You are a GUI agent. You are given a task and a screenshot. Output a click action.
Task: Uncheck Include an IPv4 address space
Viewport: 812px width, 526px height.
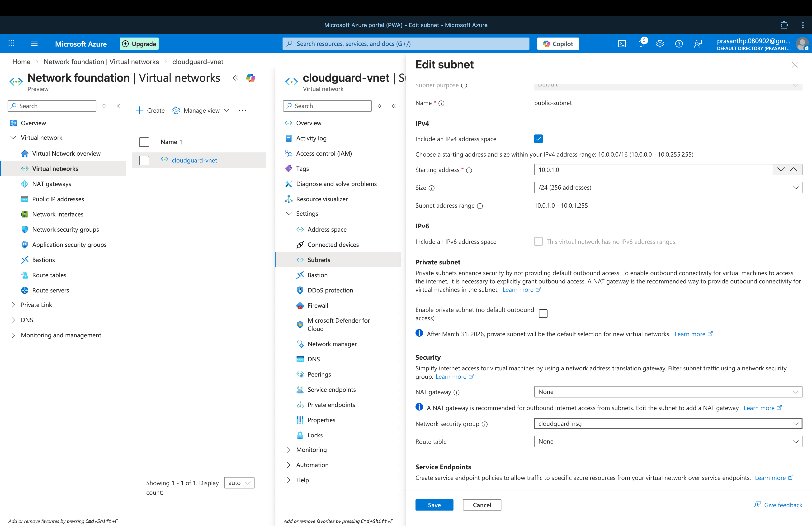pyautogui.click(x=538, y=139)
